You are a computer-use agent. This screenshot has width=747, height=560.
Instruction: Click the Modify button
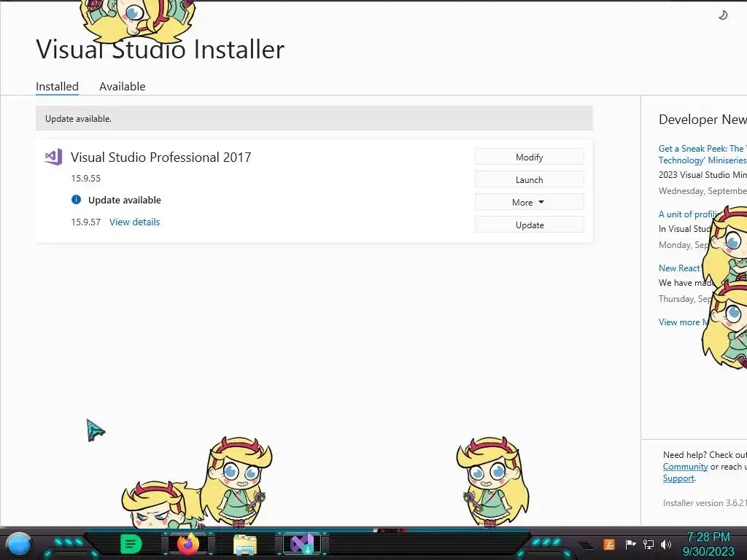pyautogui.click(x=530, y=157)
